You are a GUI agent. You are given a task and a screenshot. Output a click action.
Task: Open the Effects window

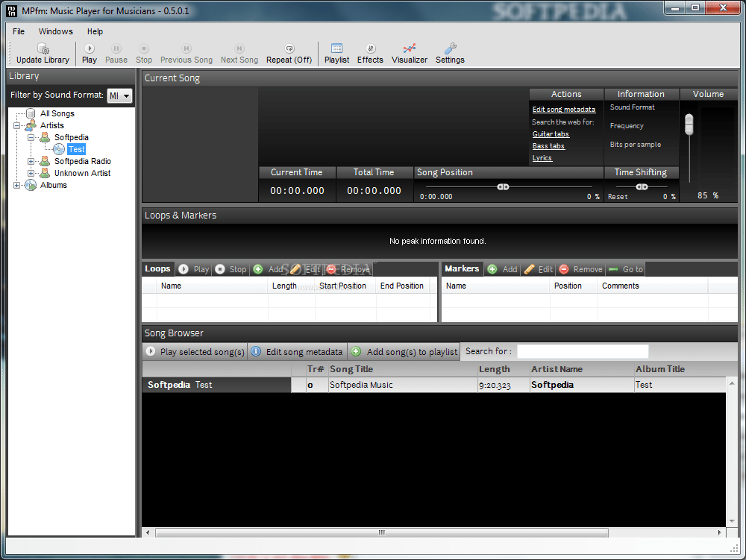[370, 54]
